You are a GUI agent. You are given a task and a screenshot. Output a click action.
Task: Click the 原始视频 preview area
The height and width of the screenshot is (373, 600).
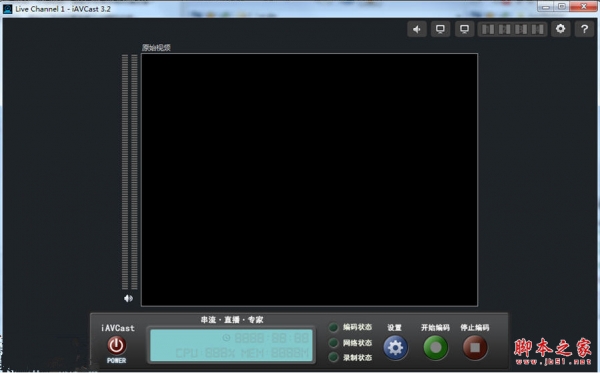[x=309, y=180]
